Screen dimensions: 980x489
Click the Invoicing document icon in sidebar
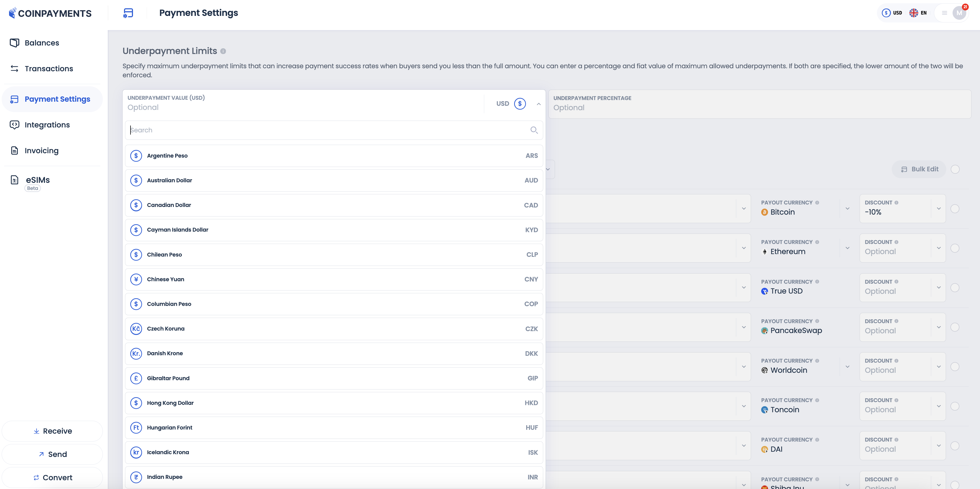pyautogui.click(x=15, y=150)
